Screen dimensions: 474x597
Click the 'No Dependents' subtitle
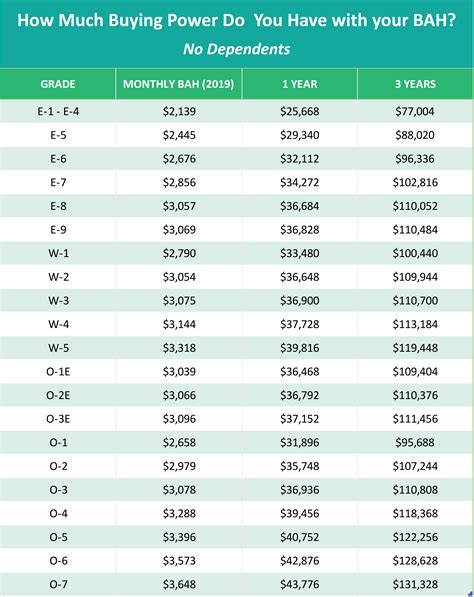[x=236, y=49]
